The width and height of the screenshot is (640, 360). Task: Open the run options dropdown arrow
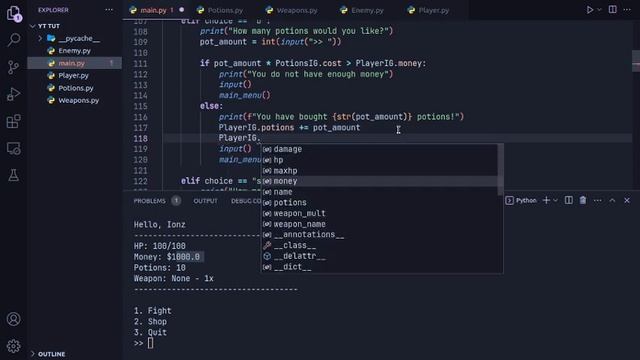(x=599, y=10)
